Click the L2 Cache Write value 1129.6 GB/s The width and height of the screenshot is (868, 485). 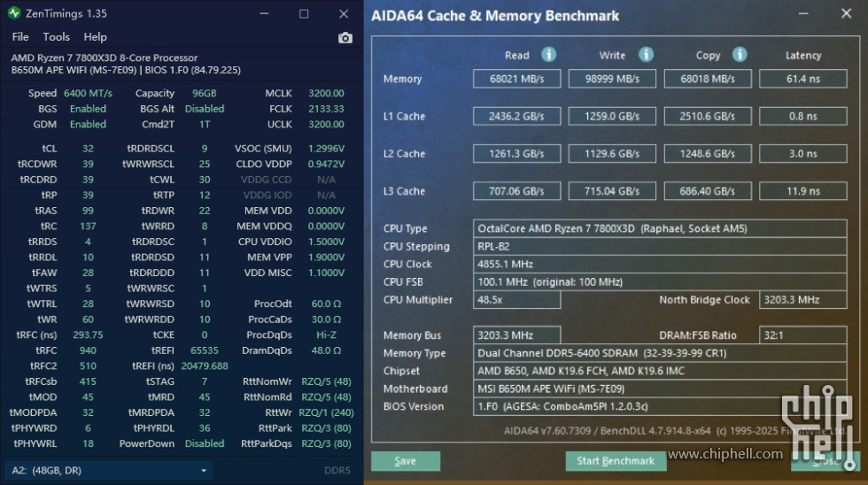612,154
